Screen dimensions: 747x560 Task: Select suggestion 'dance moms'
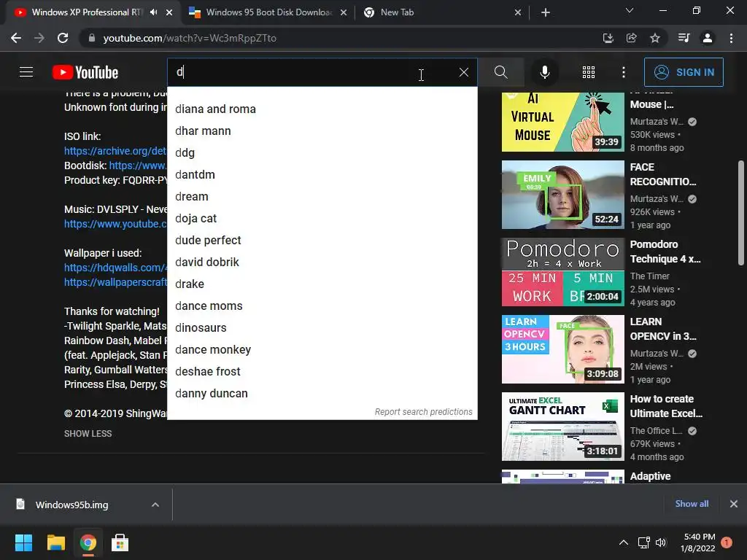322,306
